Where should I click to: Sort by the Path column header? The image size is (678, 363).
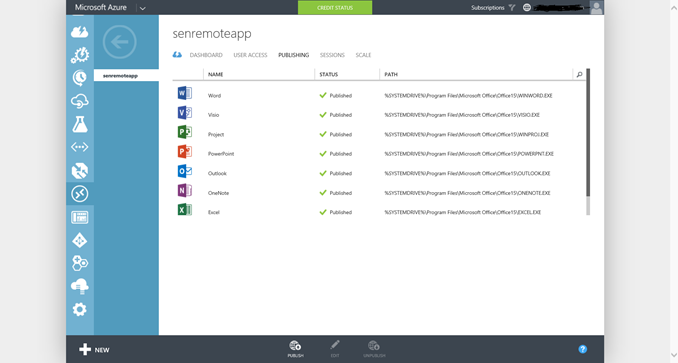pos(391,74)
